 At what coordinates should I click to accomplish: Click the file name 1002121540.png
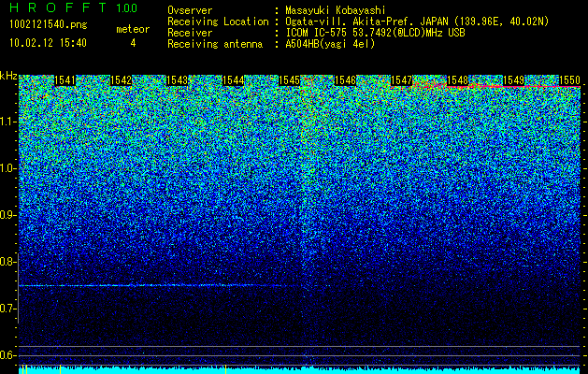click(49, 24)
